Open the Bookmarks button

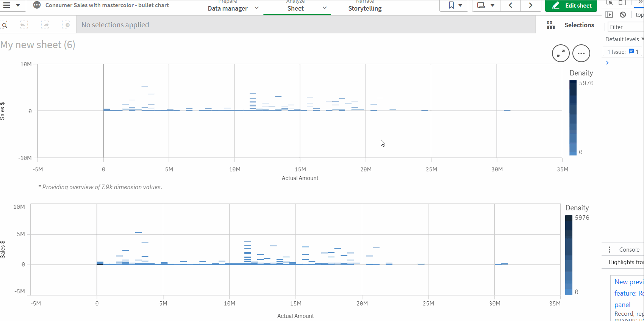(453, 5)
